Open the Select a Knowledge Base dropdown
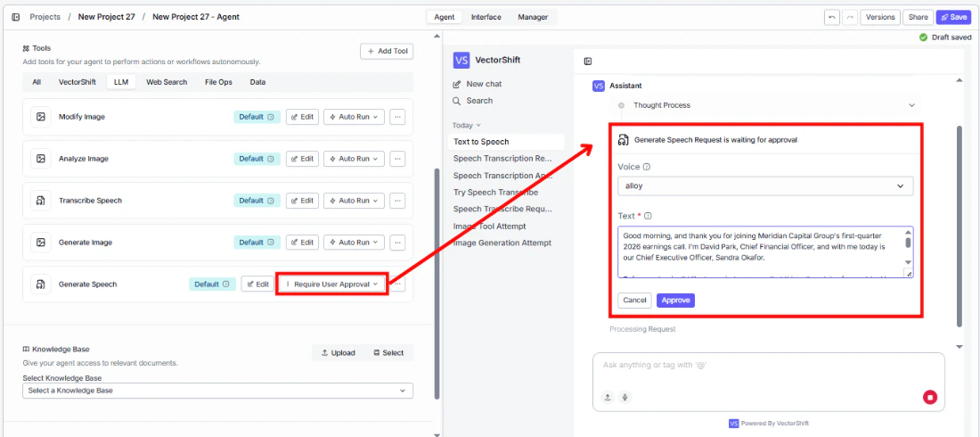This screenshot has width=980, height=437. click(x=217, y=391)
